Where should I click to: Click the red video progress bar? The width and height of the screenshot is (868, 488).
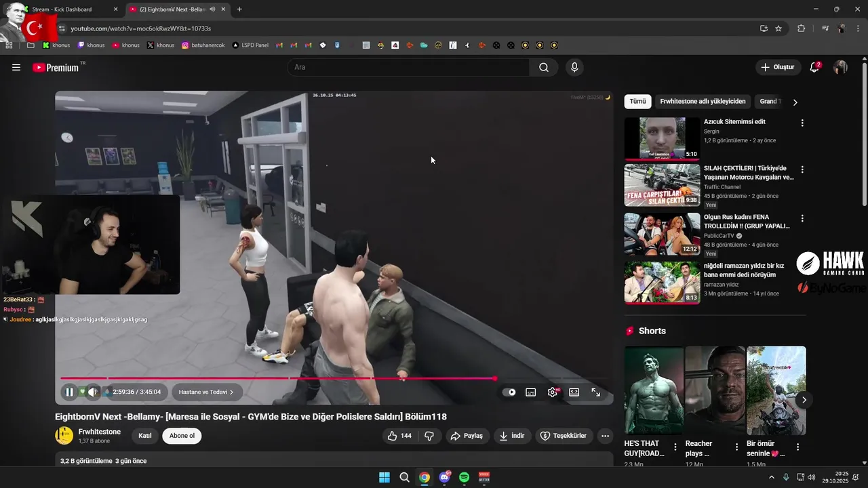pyautogui.click(x=278, y=378)
